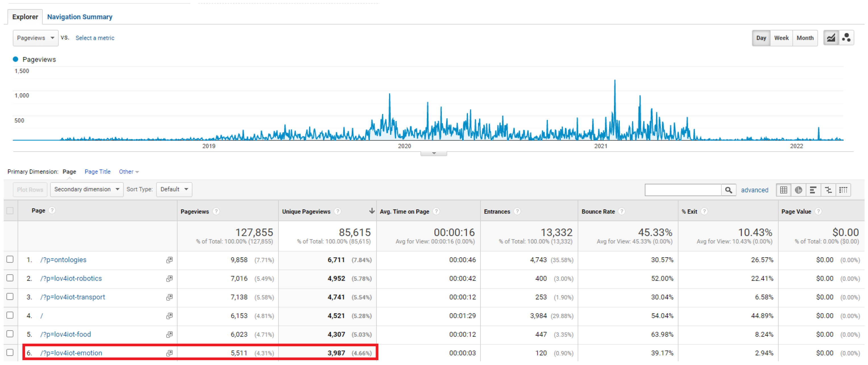Open the advanced filter link
The image size is (868, 365).
click(x=754, y=190)
